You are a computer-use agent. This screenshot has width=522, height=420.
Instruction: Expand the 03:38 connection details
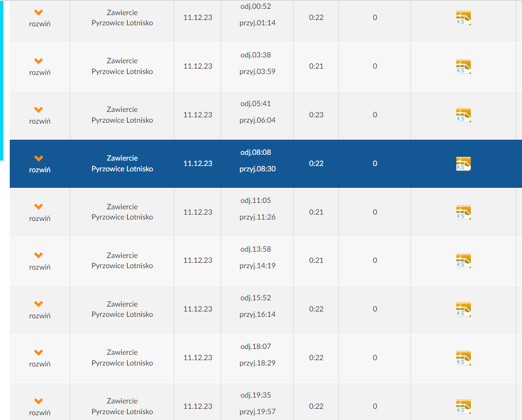(x=39, y=67)
